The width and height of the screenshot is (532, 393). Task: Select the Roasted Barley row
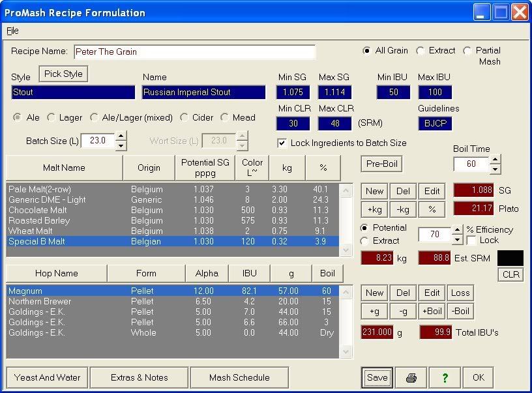[x=172, y=221]
